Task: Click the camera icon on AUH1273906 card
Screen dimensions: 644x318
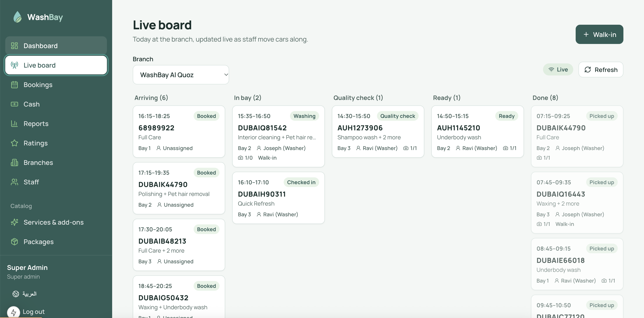Action: pos(406,148)
